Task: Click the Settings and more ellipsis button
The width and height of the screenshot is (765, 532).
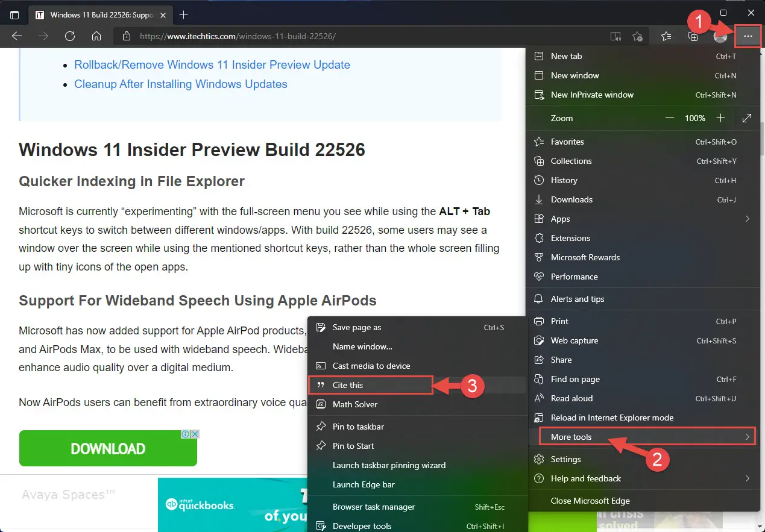Action: coord(748,37)
